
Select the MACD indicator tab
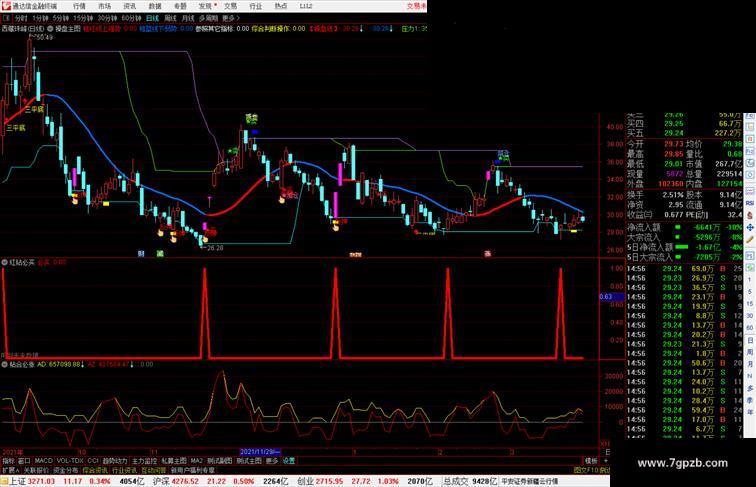pos(43,461)
